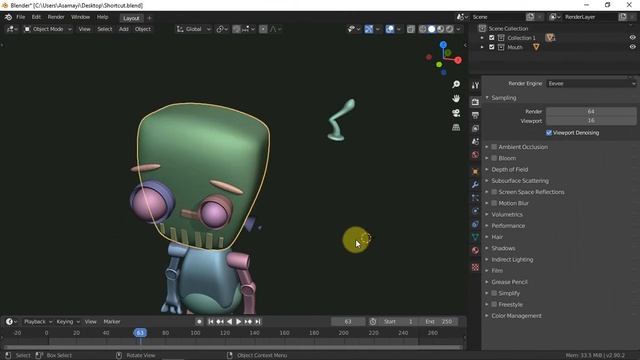The width and height of the screenshot is (640, 360).
Task: Switch to the Layout workspace tab
Action: click(131, 18)
